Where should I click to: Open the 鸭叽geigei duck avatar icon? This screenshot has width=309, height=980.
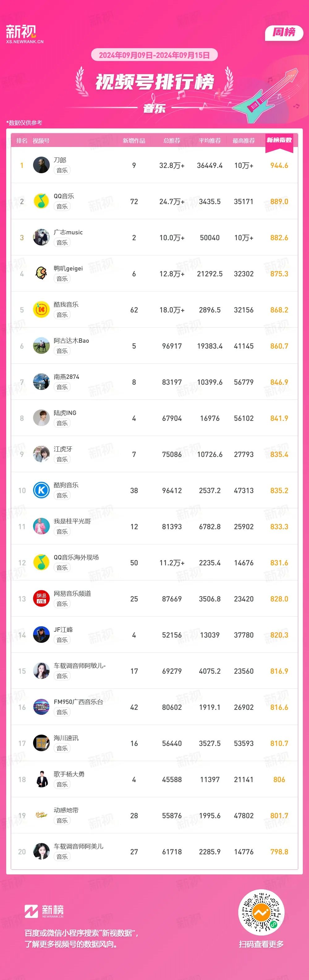point(41,274)
